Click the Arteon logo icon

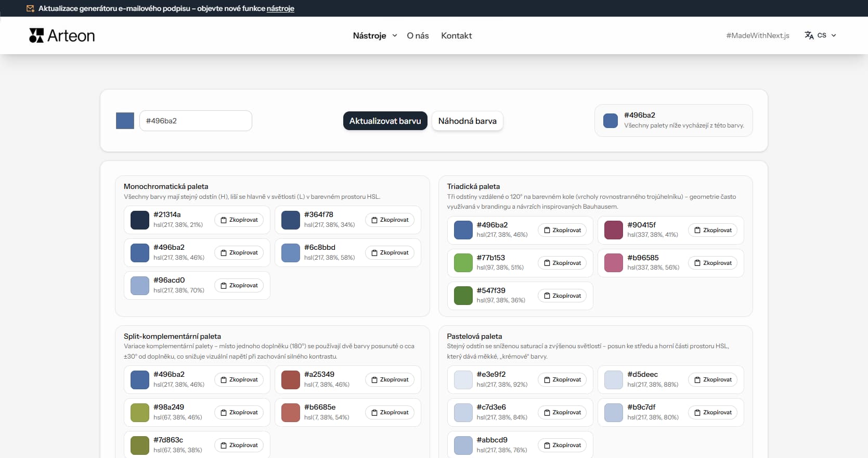36,35
